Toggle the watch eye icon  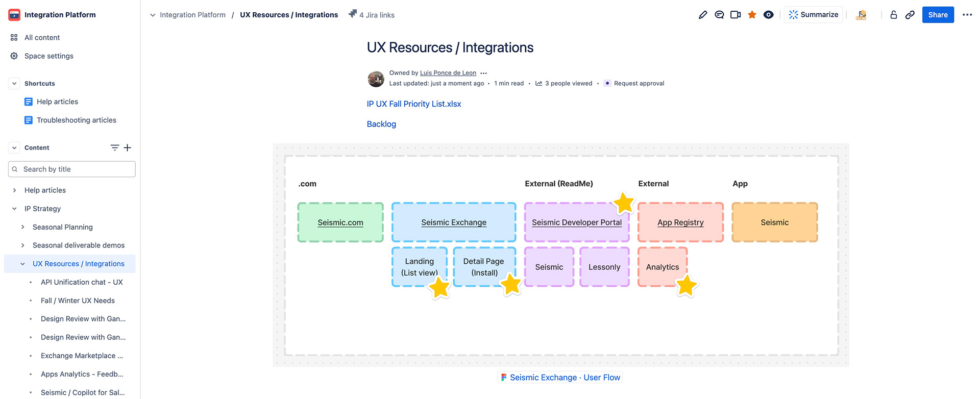coord(768,15)
